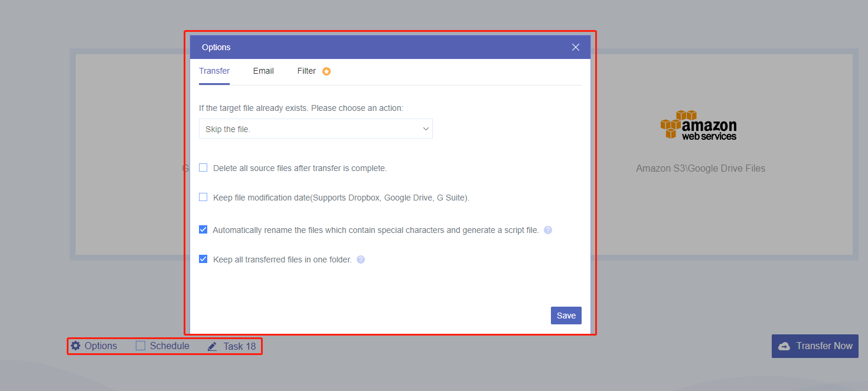Enable delete all source files checkbox
The height and width of the screenshot is (391, 868).
203,167
